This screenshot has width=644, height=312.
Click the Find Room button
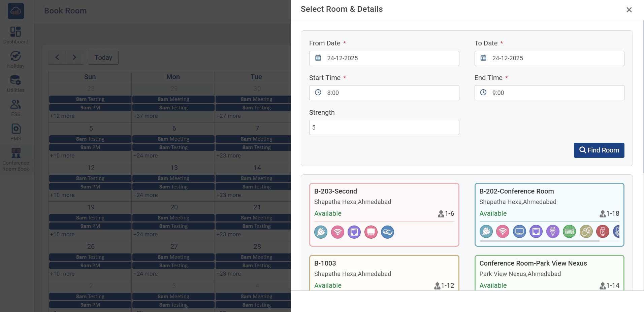599,150
